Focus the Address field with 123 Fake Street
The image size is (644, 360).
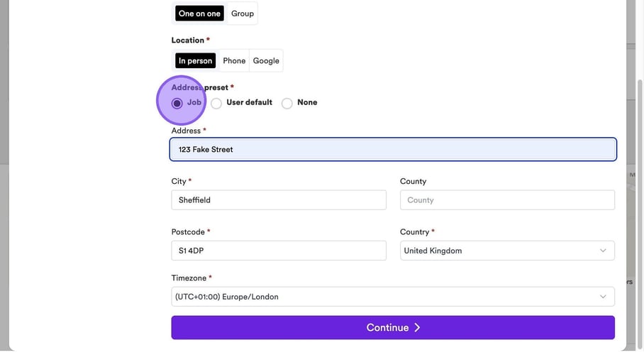coord(393,150)
